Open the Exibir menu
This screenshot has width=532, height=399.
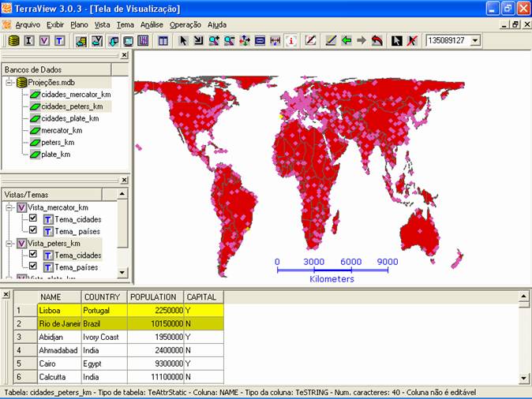pos(55,24)
